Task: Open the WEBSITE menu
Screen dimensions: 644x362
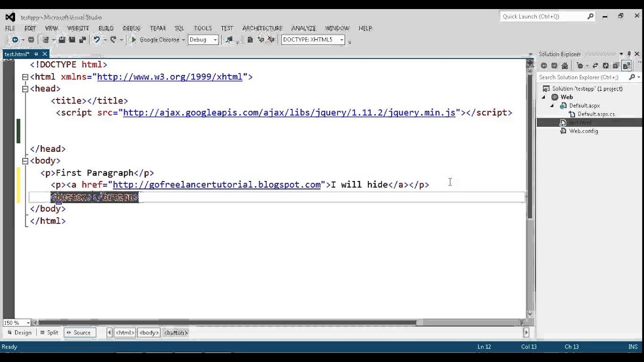Action: 78,28
